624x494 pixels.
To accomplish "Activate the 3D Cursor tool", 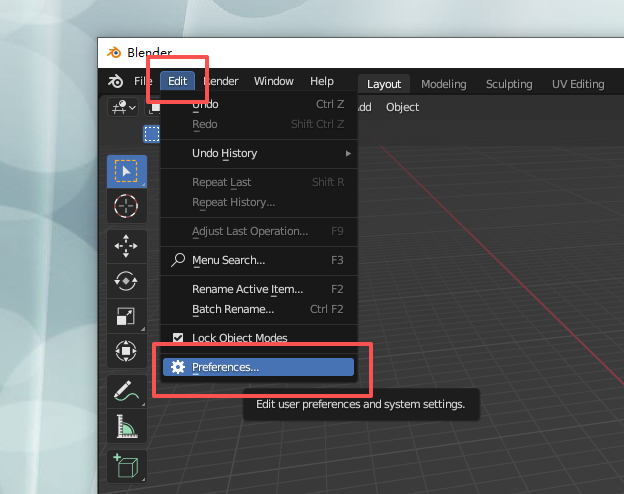I will [x=126, y=207].
